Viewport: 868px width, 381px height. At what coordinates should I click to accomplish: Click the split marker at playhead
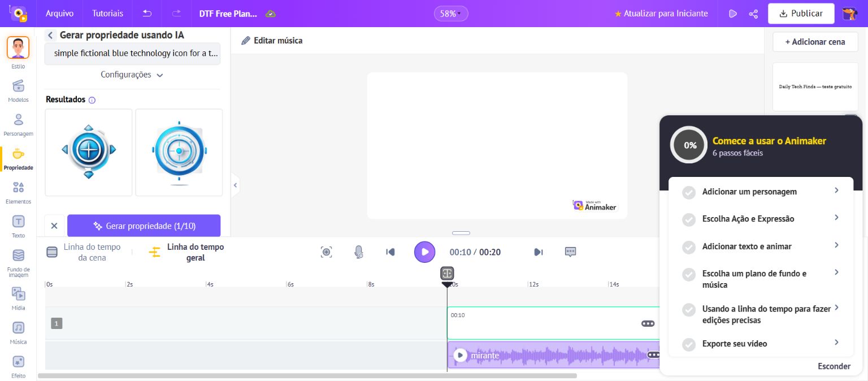coord(447,274)
